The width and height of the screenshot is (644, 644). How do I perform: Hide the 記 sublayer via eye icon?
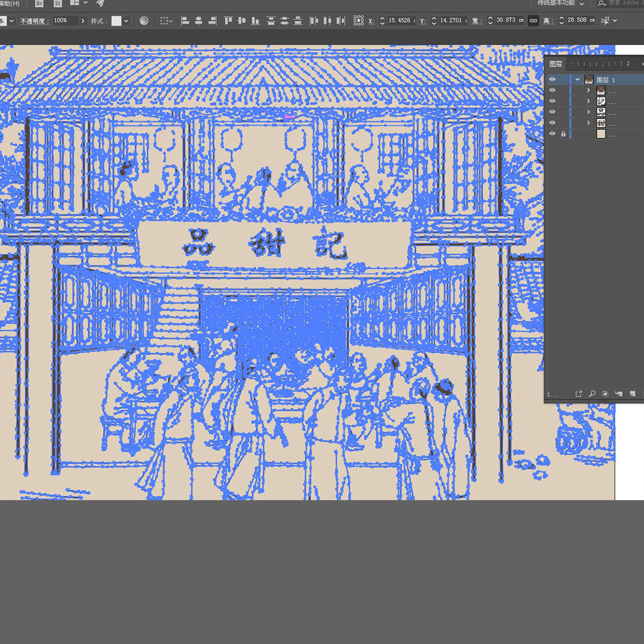click(552, 101)
